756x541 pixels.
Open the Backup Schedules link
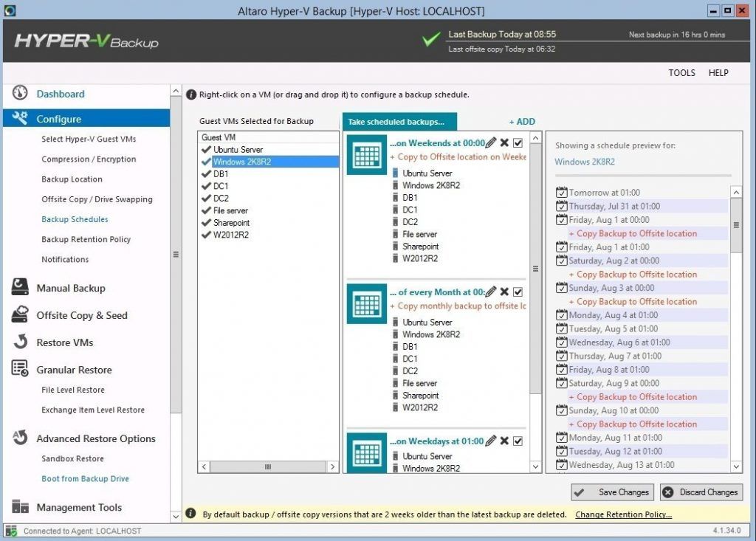[x=75, y=219]
